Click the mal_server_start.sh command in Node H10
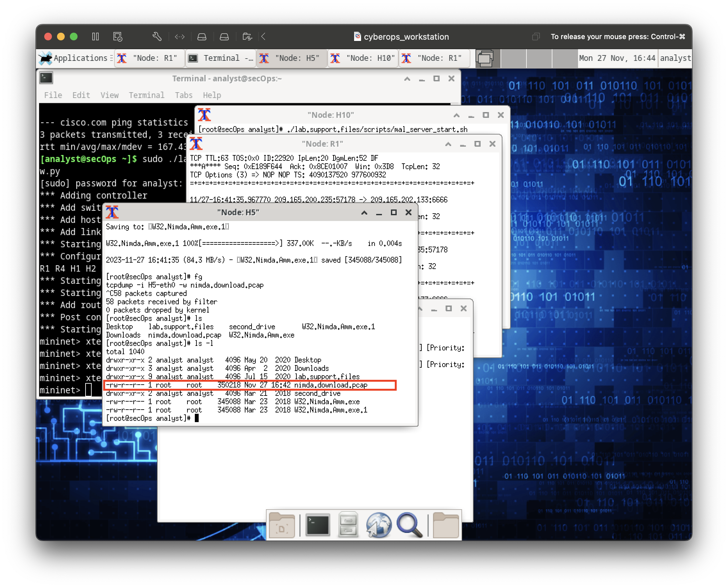 tap(377, 129)
